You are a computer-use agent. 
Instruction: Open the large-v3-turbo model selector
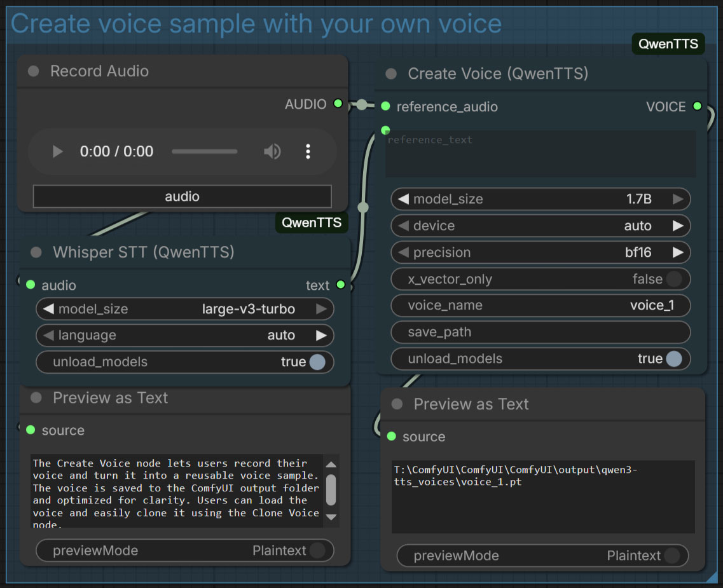185,309
